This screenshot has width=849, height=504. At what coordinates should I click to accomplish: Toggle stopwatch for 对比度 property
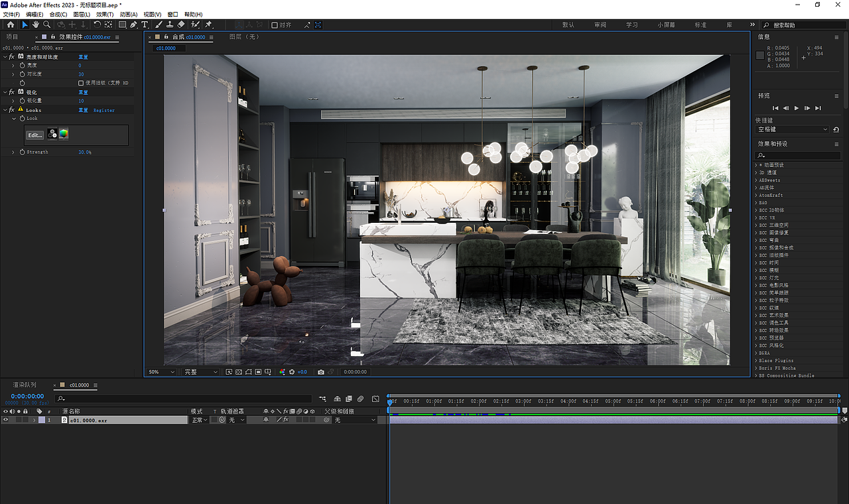pyautogui.click(x=22, y=74)
